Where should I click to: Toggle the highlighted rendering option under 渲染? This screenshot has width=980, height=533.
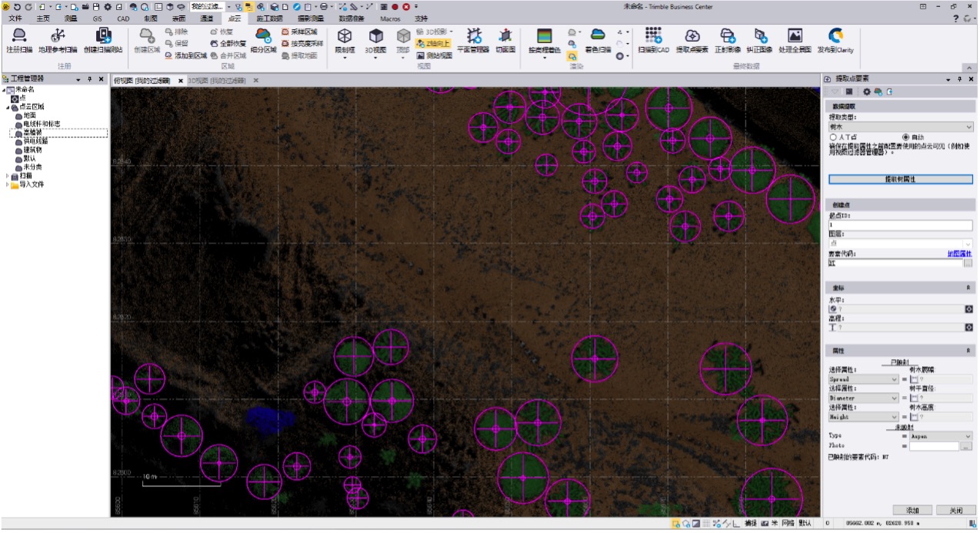(x=572, y=56)
